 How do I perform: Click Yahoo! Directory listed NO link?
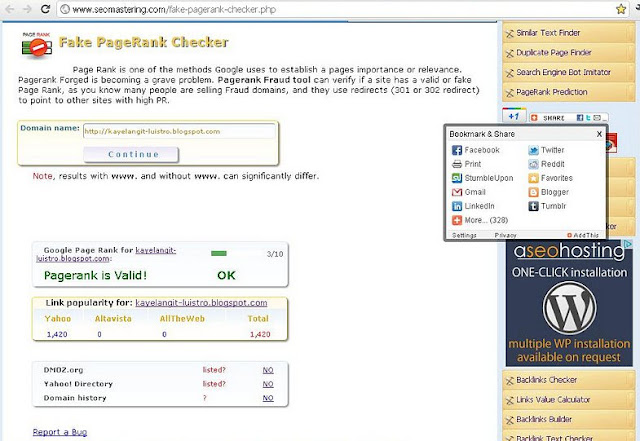pos(268,384)
